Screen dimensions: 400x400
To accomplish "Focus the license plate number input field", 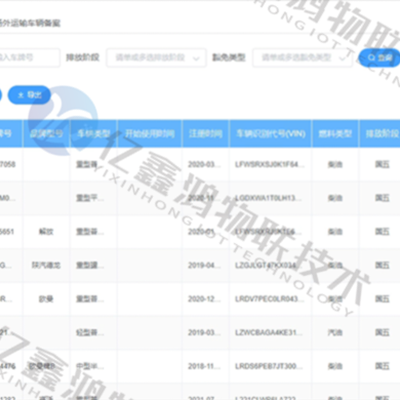I will pyautogui.click(x=29, y=58).
